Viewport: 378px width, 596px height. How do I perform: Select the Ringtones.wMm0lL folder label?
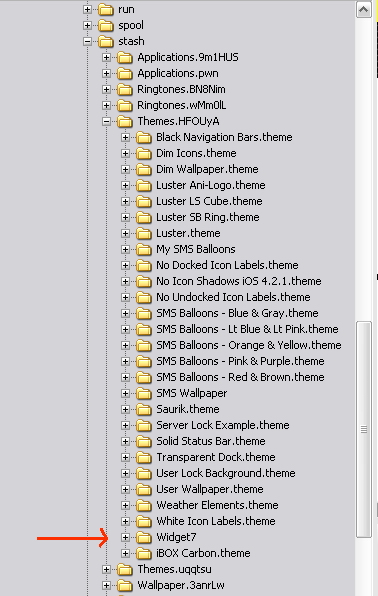(182, 105)
